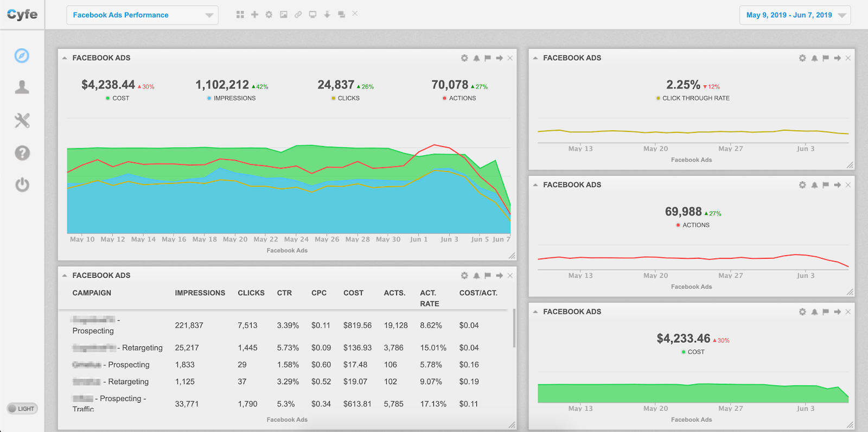This screenshot has height=432, width=868.
Task: Click the 15.01% action rate cell
Action: coord(433,348)
